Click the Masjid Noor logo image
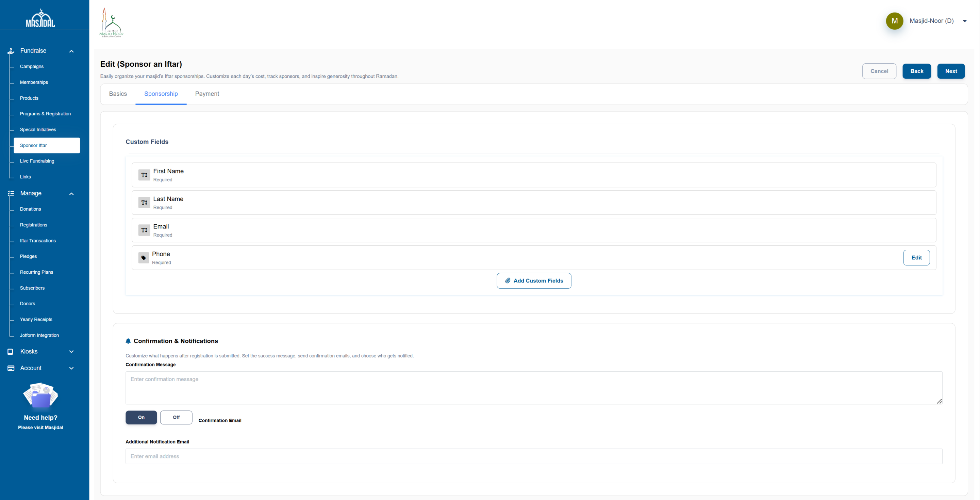This screenshot has height=500, width=980. [111, 23]
